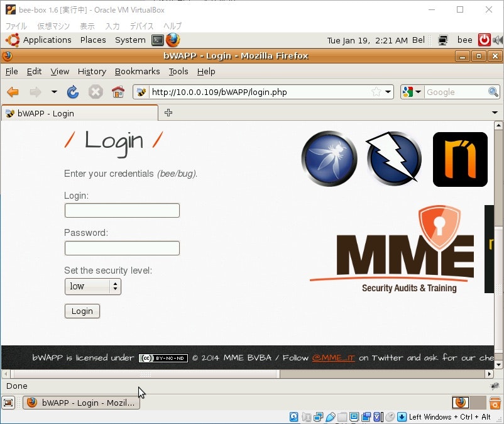Viewport: 504px width, 424px height.
Task: Open the VirtualBox ファイル menu
Action: (x=16, y=26)
